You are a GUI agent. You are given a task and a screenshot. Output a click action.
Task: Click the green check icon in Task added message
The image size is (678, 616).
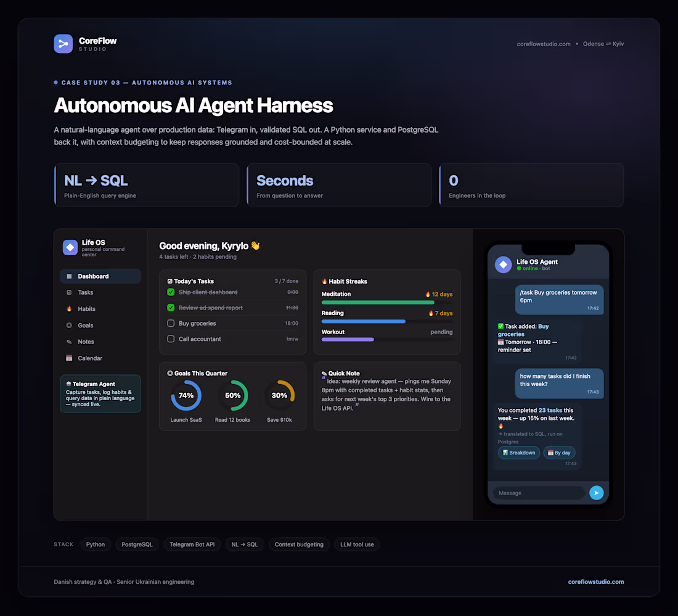500,326
